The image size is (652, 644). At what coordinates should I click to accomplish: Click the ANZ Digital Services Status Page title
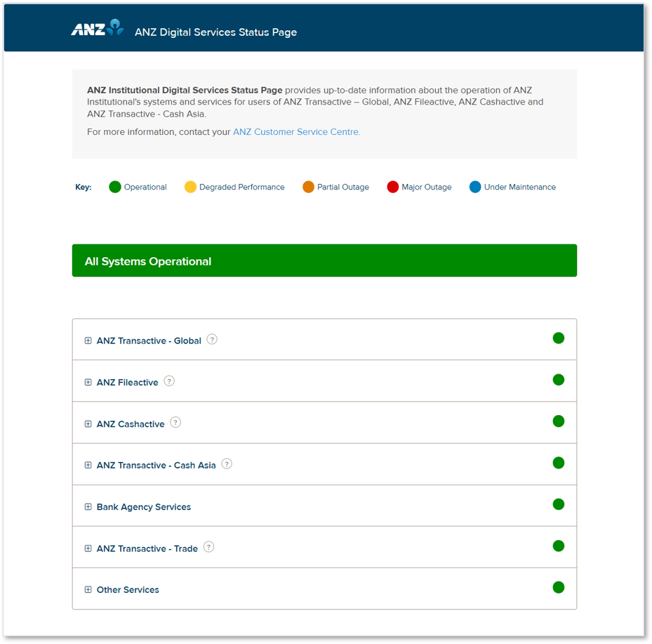click(x=215, y=32)
